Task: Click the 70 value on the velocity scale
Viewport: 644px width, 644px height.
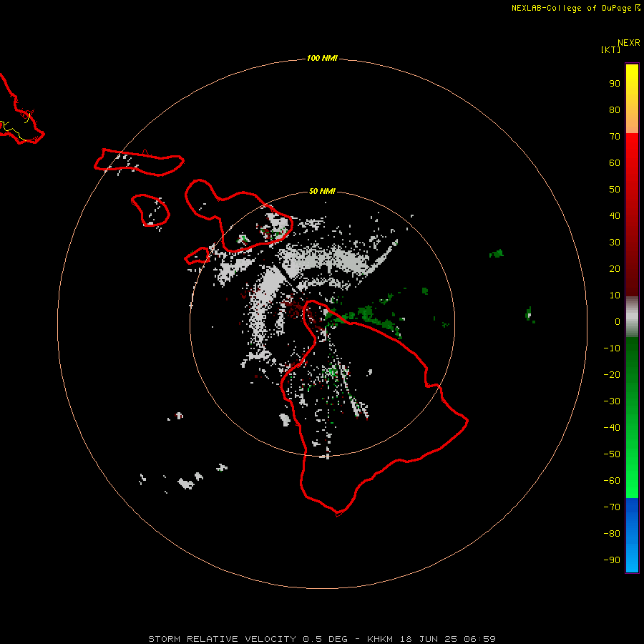Action: (x=615, y=137)
